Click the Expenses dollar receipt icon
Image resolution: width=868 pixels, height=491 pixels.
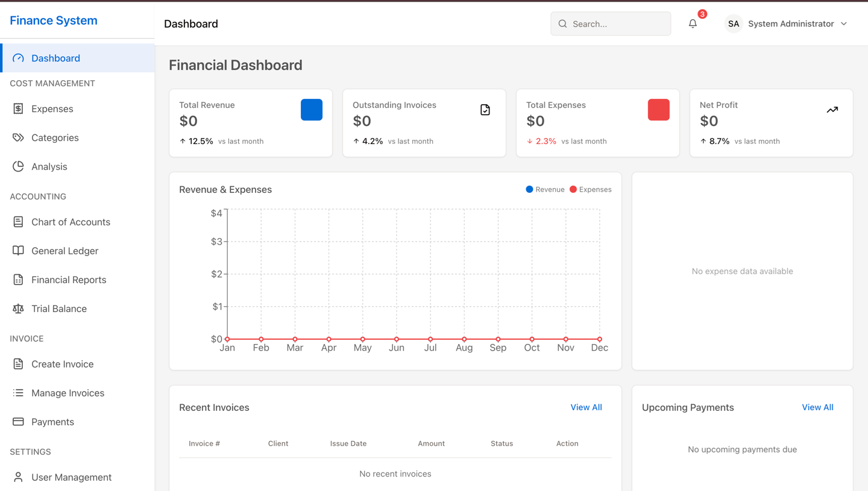coord(18,109)
